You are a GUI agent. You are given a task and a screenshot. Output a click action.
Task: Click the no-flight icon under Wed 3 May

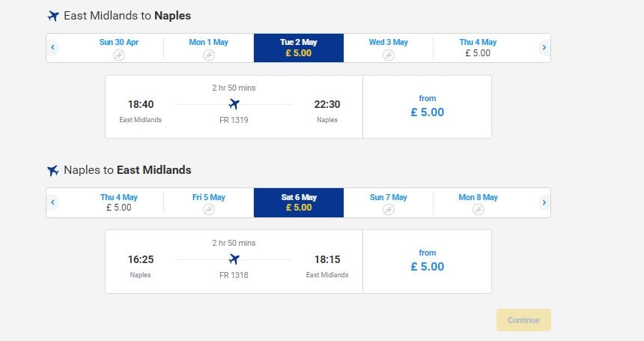[x=388, y=55]
